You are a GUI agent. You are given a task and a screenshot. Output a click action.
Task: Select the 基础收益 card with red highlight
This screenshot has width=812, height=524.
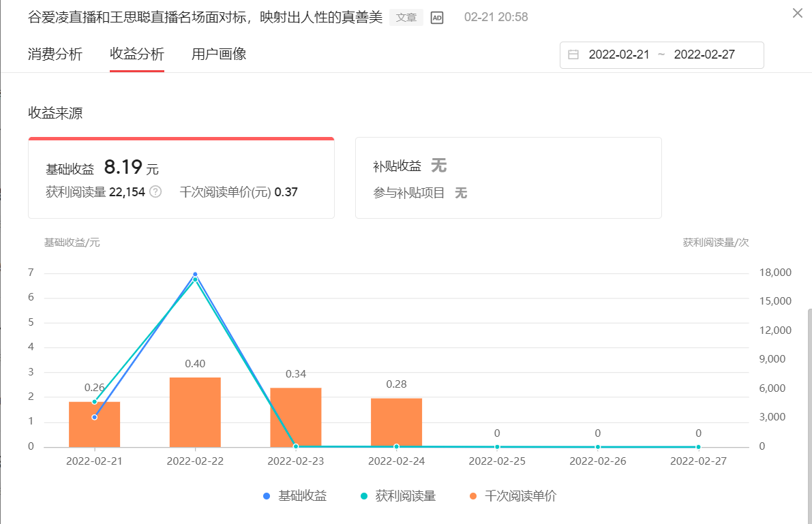pos(181,178)
